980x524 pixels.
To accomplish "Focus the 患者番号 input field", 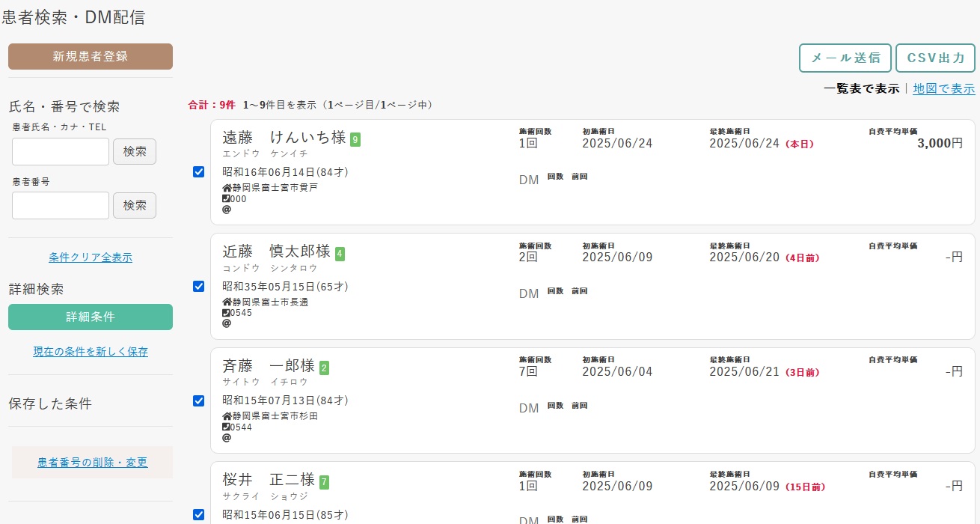I will 61,205.
